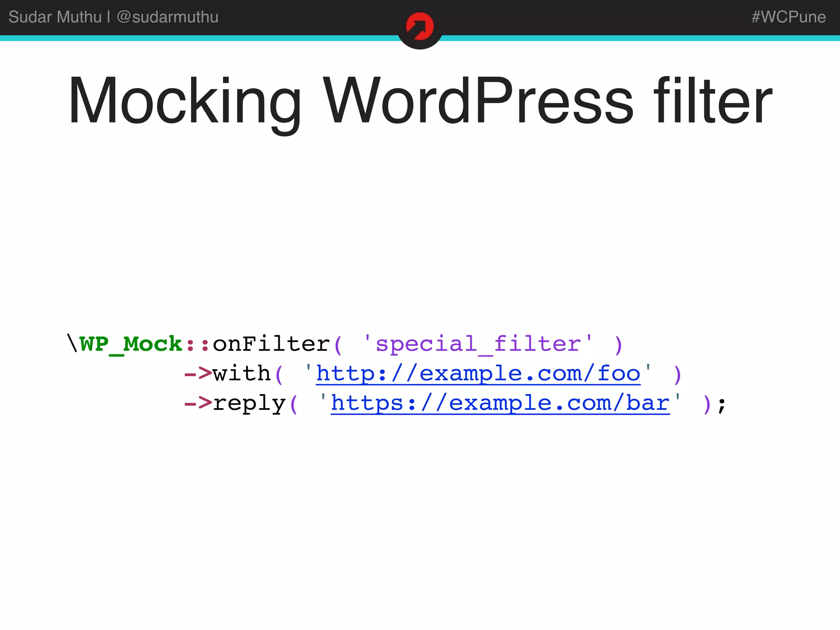Click the ->reply method call text

(235, 404)
